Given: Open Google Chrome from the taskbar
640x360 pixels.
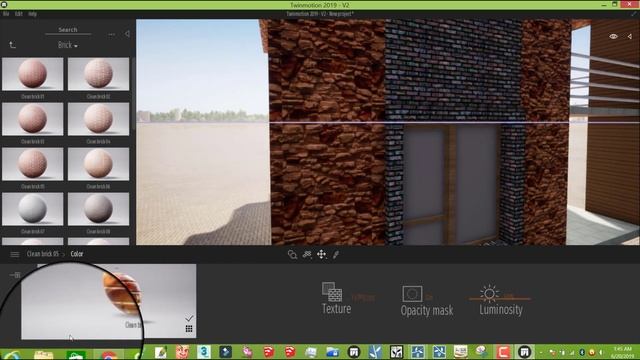Looking at the screenshot, I should coord(108,354).
